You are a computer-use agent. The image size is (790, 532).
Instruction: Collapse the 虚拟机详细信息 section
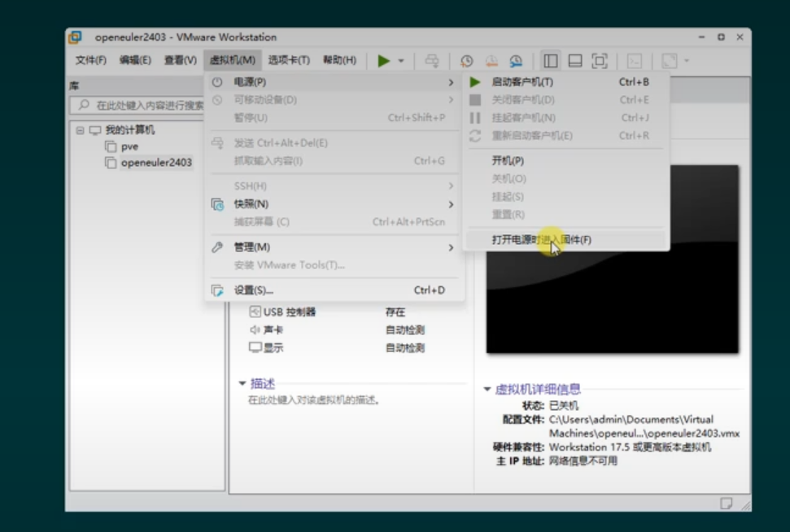click(x=487, y=389)
